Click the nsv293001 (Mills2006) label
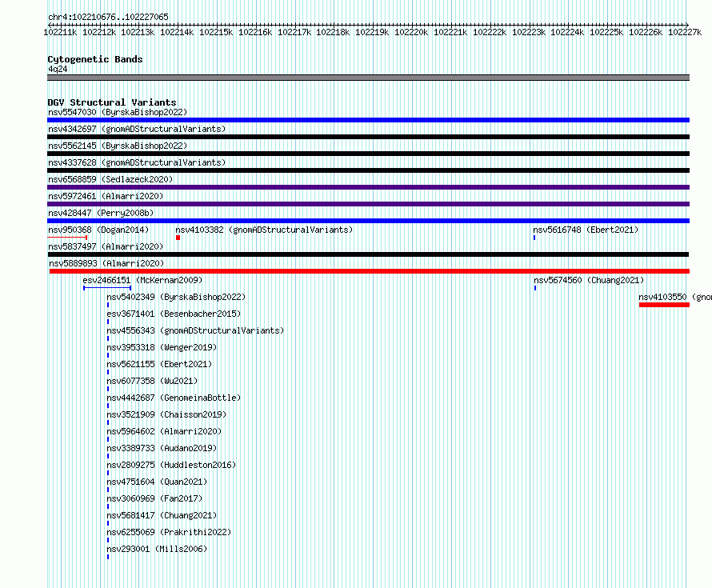The width and height of the screenshot is (712, 588). click(x=157, y=549)
